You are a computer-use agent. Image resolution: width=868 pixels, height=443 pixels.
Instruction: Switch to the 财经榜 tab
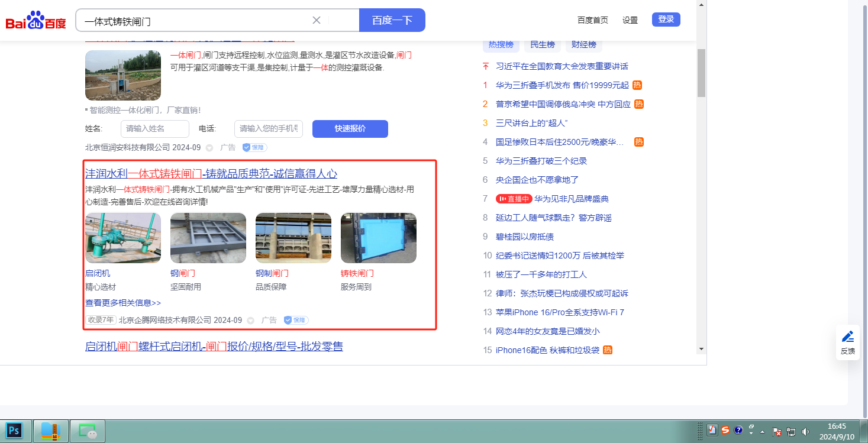point(583,44)
